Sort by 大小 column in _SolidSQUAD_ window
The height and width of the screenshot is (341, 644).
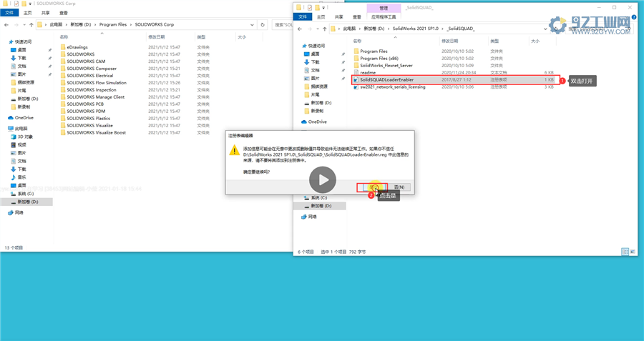535,41
